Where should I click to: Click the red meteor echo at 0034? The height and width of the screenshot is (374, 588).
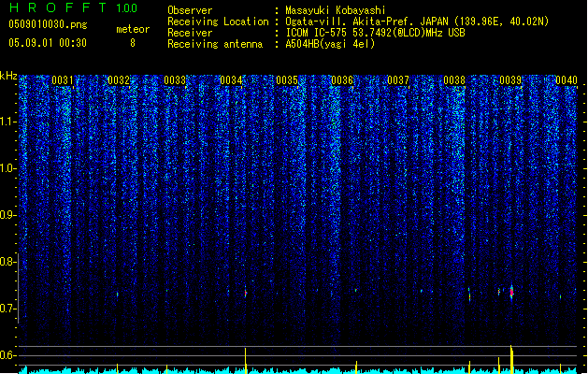pos(246,293)
